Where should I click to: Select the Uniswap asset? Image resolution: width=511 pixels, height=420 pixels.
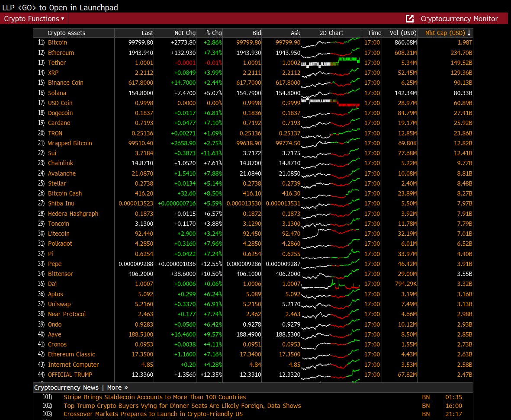tap(59, 304)
